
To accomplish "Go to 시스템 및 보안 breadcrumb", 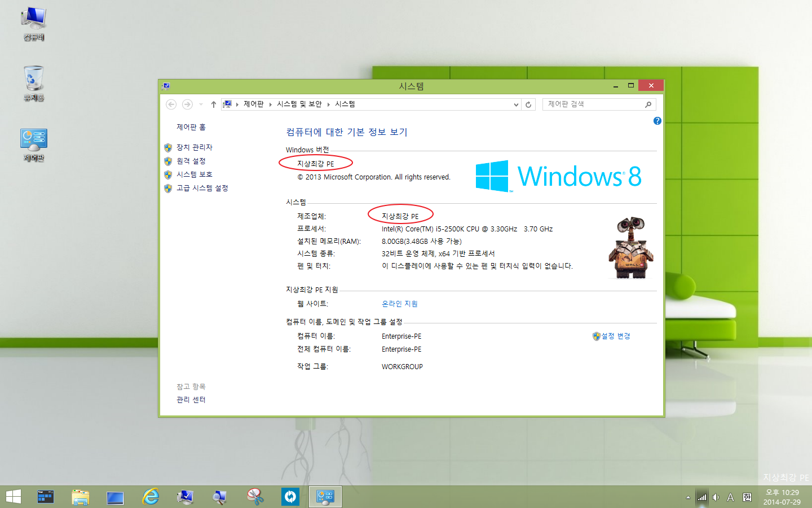I will 299,104.
